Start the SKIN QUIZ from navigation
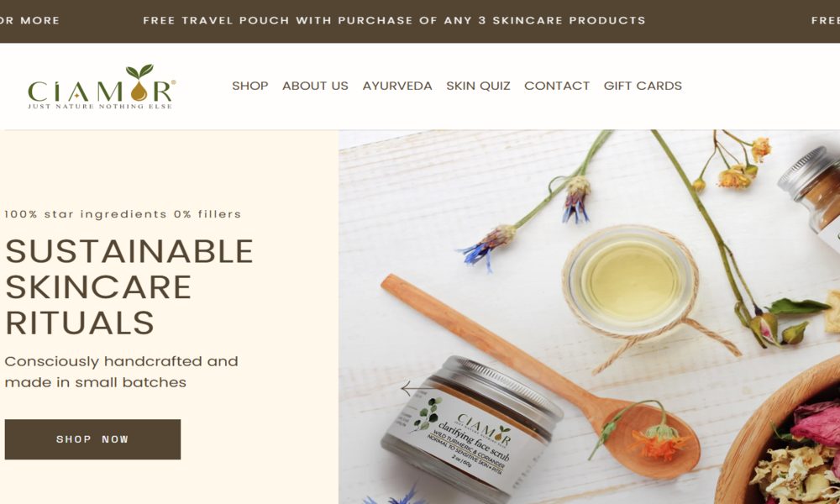The height and width of the screenshot is (504, 840). pos(478,86)
